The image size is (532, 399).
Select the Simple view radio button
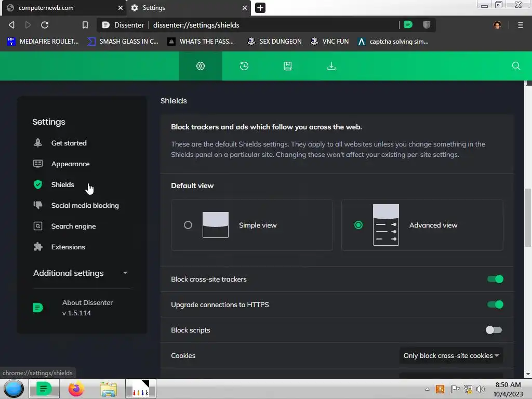(x=188, y=225)
